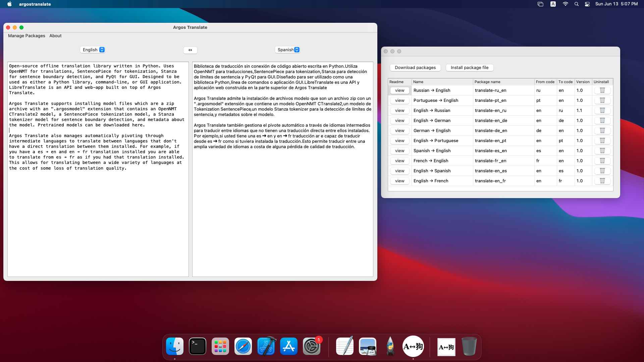The height and width of the screenshot is (362, 644).
Task: View readme for English → French
Action: (x=399, y=181)
